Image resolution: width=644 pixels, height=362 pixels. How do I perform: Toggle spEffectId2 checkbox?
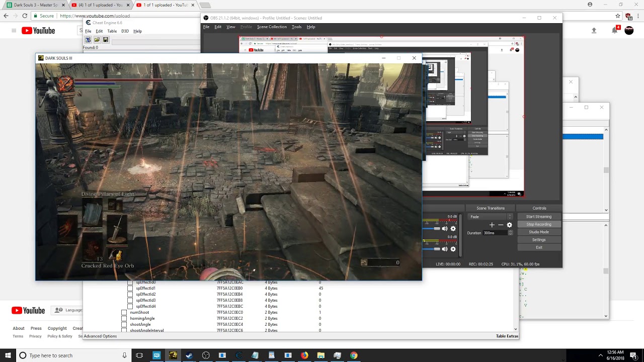[x=130, y=295]
